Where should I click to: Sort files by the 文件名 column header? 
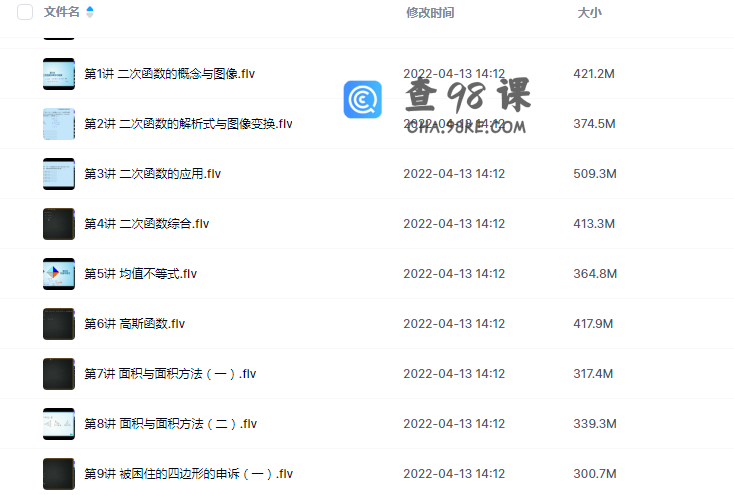coord(61,12)
